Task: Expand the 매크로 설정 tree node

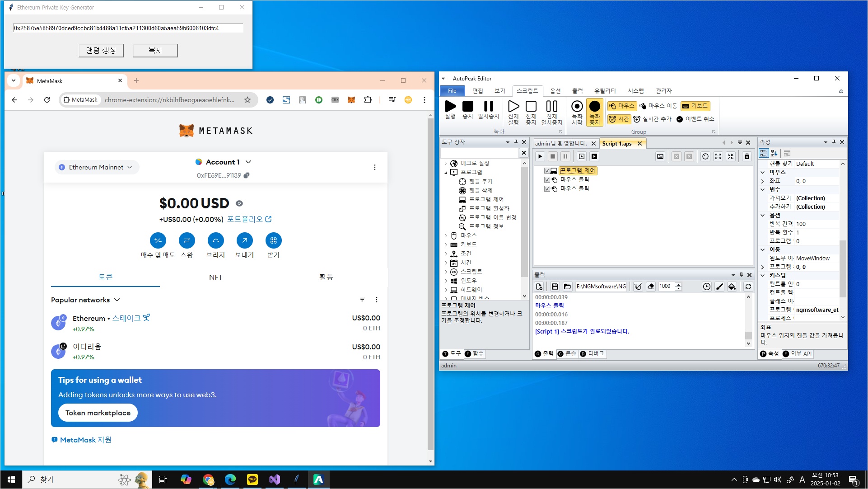Action: (x=446, y=163)
